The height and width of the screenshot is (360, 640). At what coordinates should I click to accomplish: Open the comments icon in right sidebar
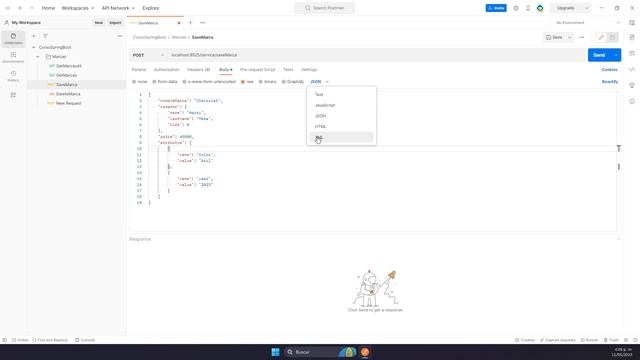(632, 53)
